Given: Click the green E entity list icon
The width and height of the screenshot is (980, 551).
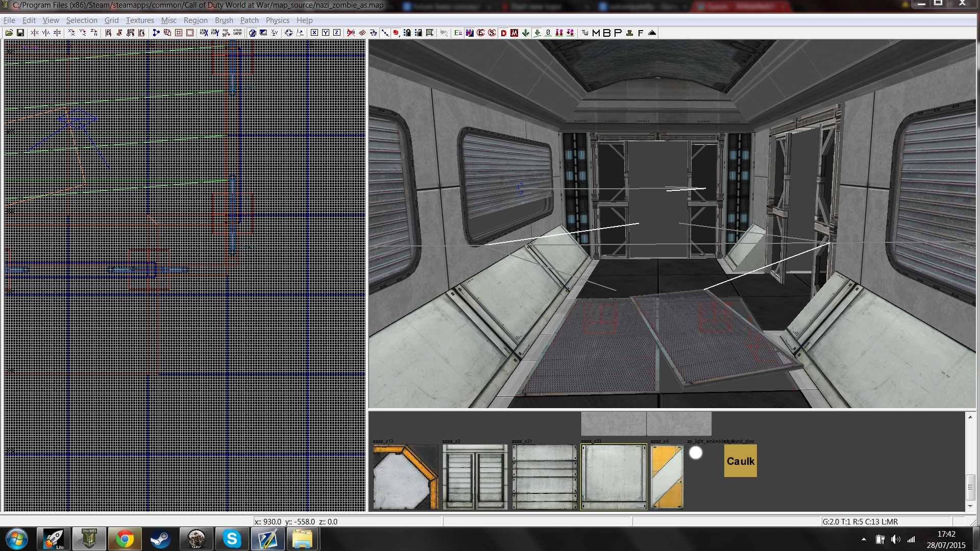Looking at the screenshot, I should point(458,33).
